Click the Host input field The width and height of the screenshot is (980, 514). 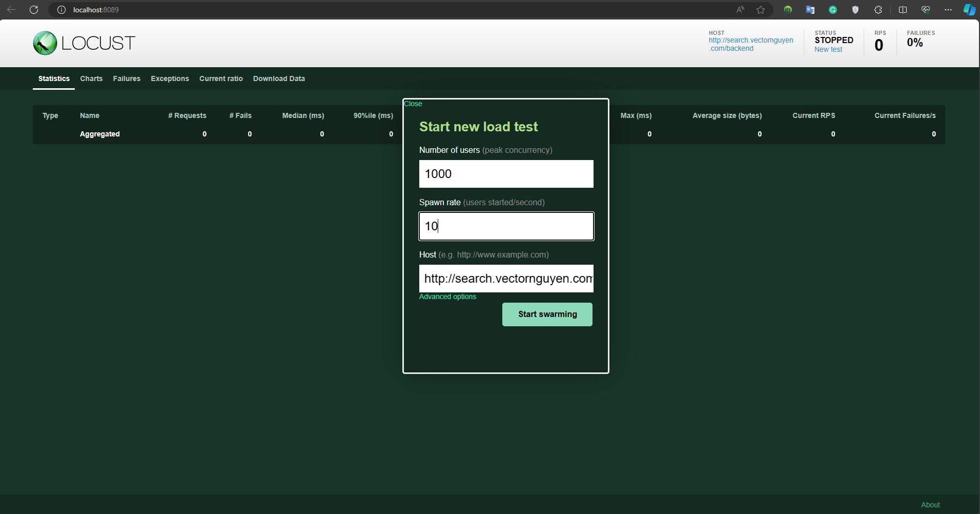tap(506, 279)
